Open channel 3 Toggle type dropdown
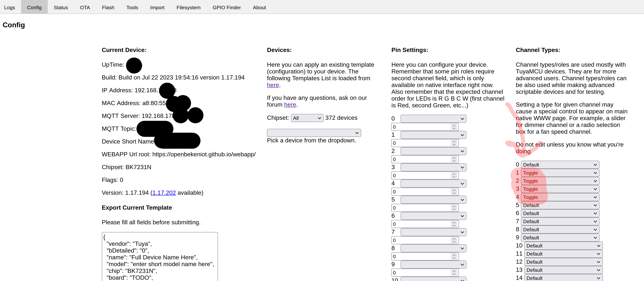 560,189
